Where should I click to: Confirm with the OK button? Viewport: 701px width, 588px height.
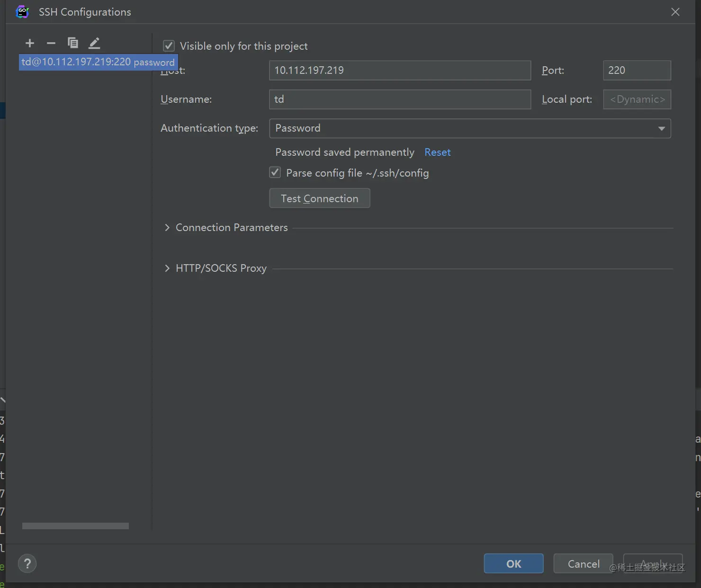(514, 563)
